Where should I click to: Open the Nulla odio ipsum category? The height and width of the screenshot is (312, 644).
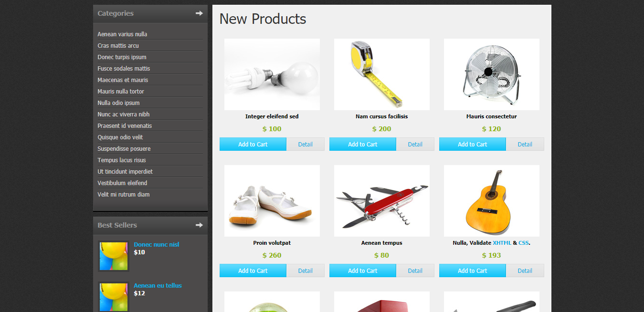(x=118, y=103)
